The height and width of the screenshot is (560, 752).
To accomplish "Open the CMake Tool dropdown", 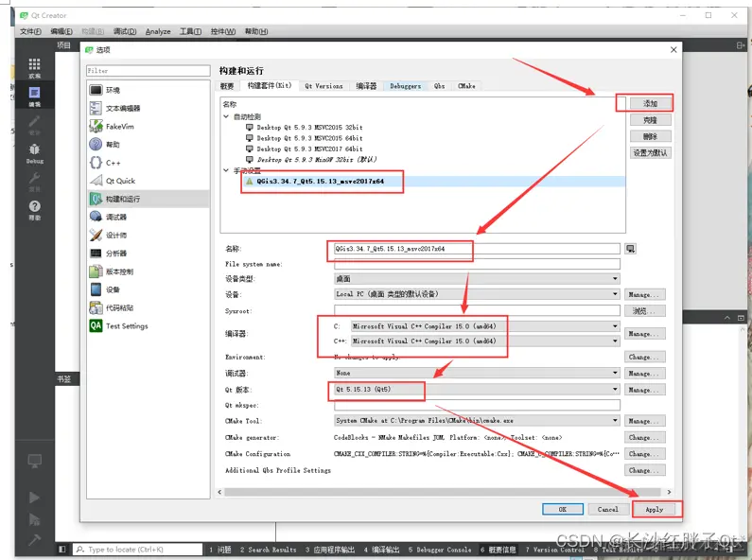I will (x=477, y=421).
